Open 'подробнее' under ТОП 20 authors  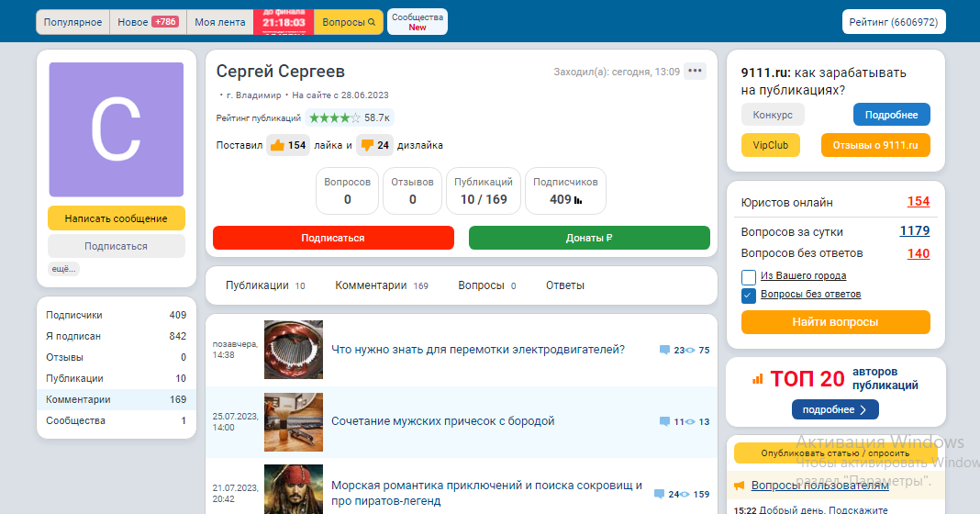click(835, 409)
